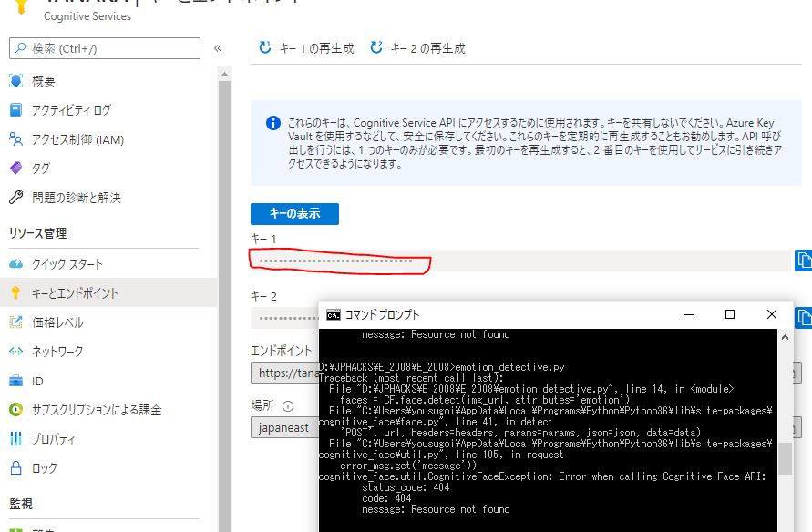
Task: Close the コマンド プロンプト window
Action: (772, 314)
